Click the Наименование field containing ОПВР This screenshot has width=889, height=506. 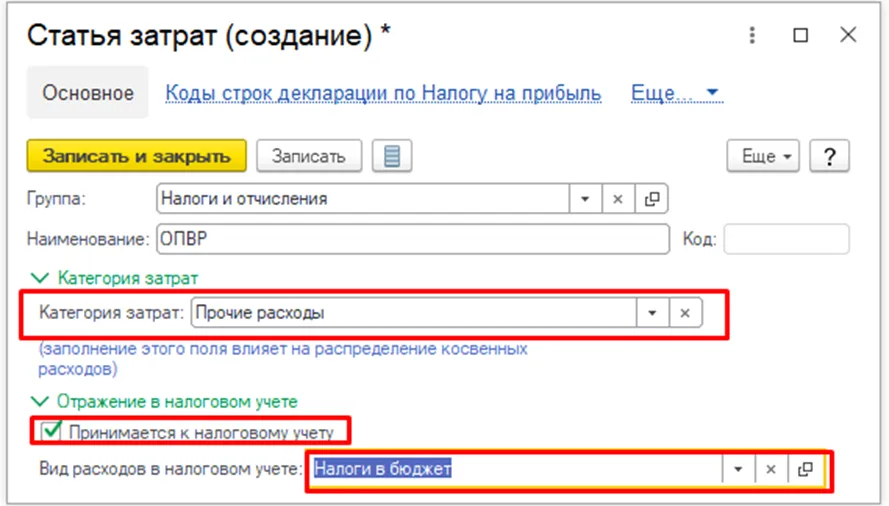(x=413, y=239)
